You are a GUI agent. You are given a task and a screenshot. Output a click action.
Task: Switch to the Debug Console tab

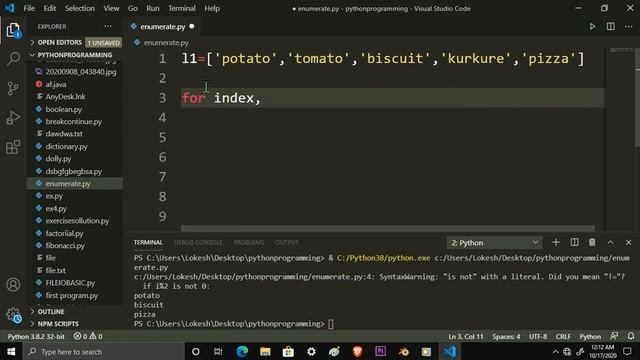[x=198, y=242]
